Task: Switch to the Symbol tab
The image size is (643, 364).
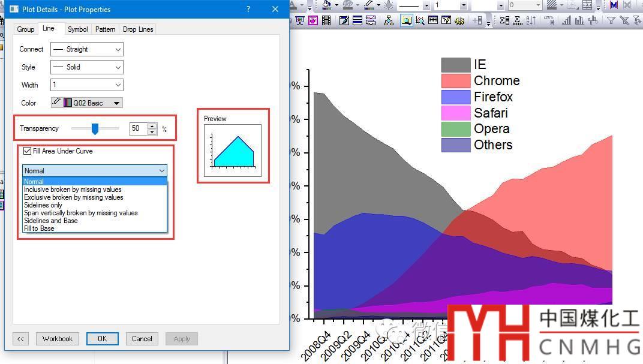Action: pyautogui.click(x=77, y=29)
